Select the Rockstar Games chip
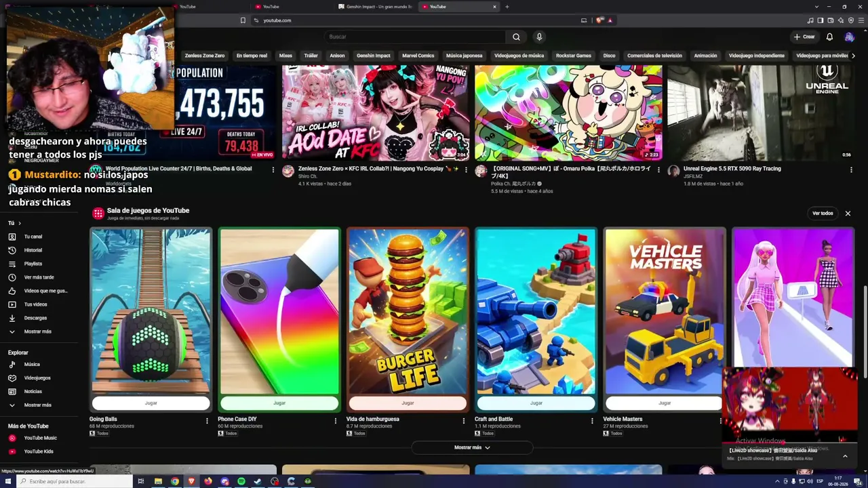Screen dimensions: 868x488 pyautogui.click(x=574, y=56)
